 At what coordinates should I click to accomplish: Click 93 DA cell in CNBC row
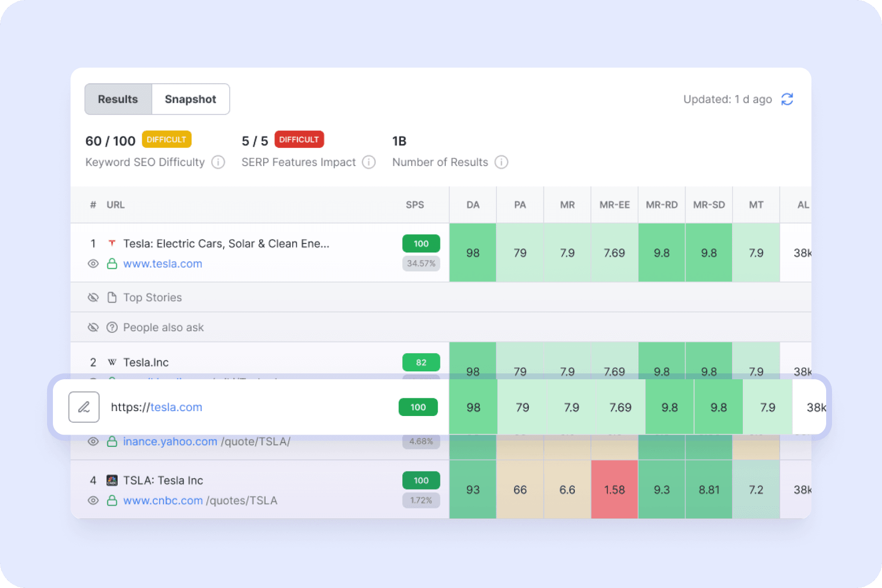[x=473, y=490]
